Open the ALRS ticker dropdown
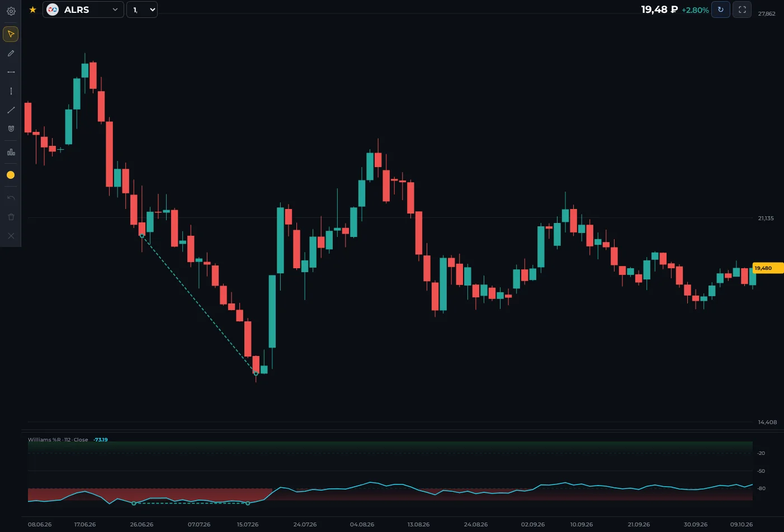 83,9
